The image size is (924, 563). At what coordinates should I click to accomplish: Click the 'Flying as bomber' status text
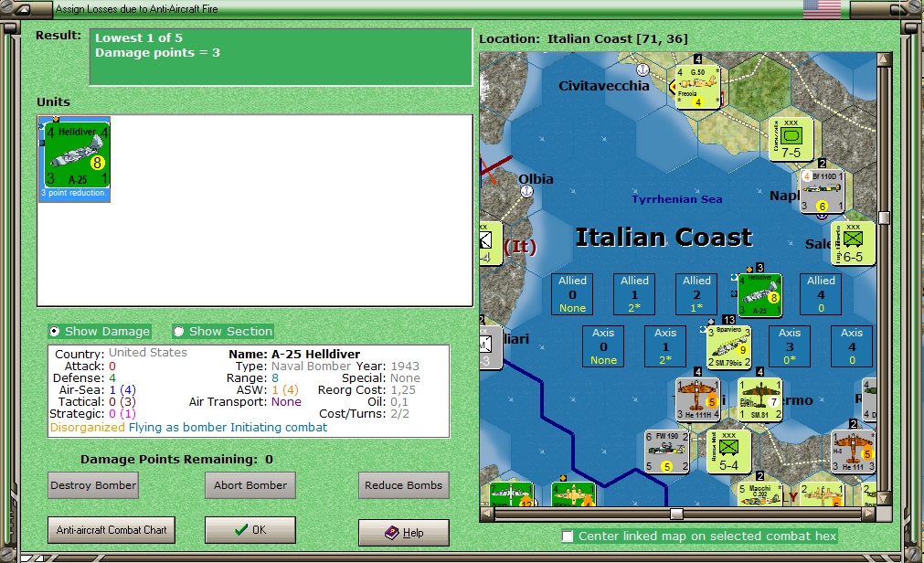[x=177, y=428]
